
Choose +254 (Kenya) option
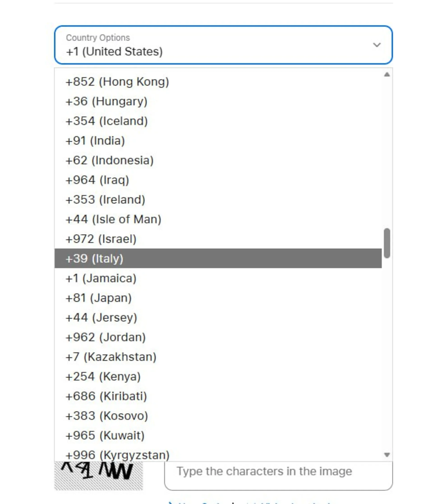pyautogui.click(x=103, y=377)
